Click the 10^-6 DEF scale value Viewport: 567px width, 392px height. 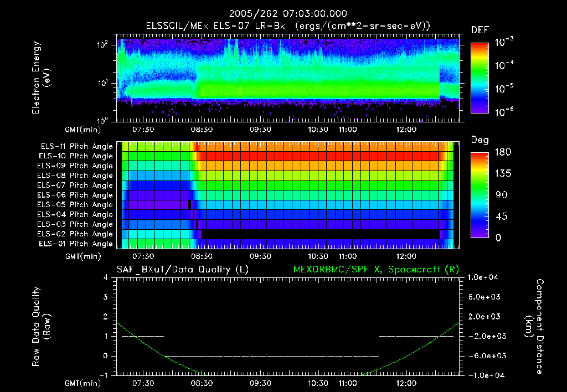pos(504,112)
